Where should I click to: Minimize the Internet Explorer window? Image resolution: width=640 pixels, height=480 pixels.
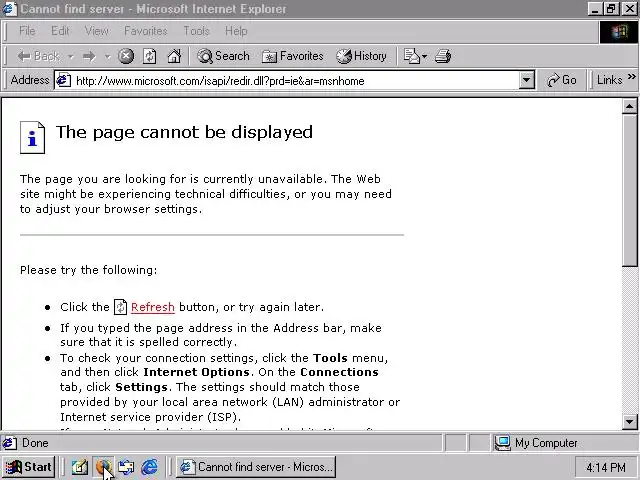(595, 9)
